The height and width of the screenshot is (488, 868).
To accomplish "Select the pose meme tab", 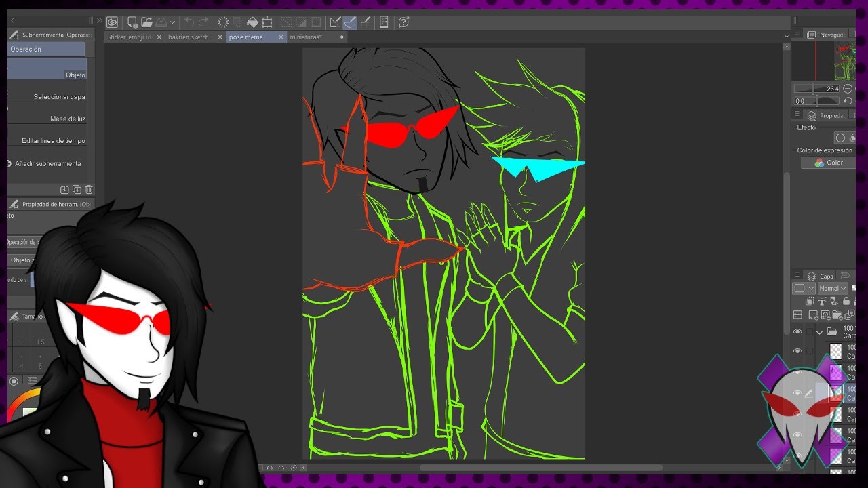I will (x=245, y=37).
